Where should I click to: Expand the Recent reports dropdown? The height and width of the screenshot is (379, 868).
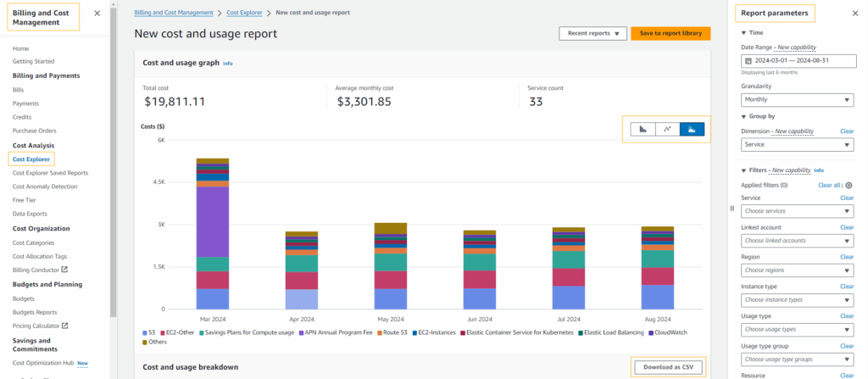click(x=593, y=33)
